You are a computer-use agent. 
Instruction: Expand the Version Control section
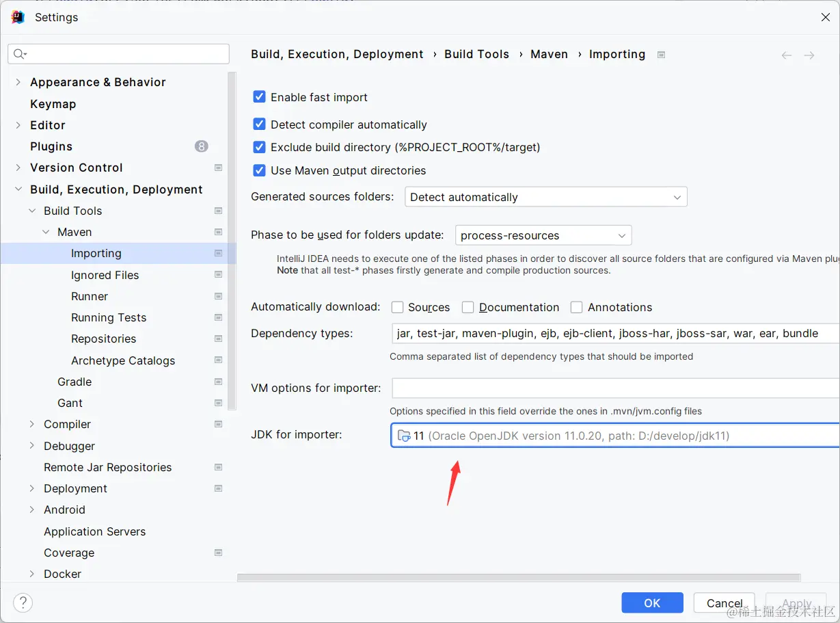tap(18, 168)
